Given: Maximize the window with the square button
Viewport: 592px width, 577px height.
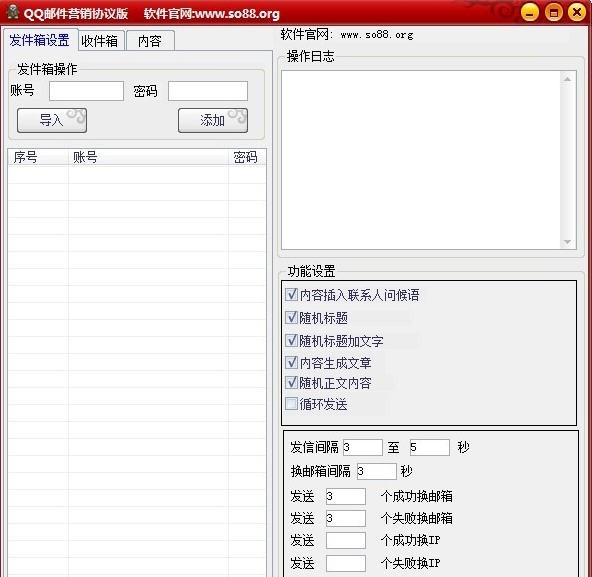Looking at the screenshot, I should (x=554, y=12).
